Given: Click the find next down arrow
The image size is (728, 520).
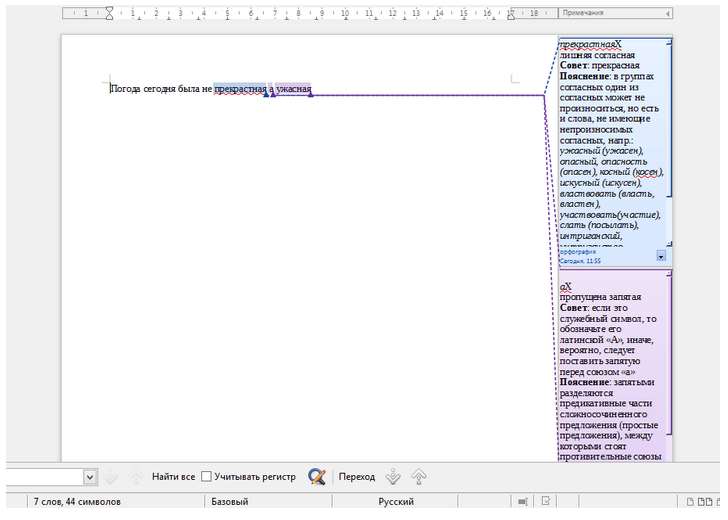Looking at the screenshot, I should click(112, 477).
